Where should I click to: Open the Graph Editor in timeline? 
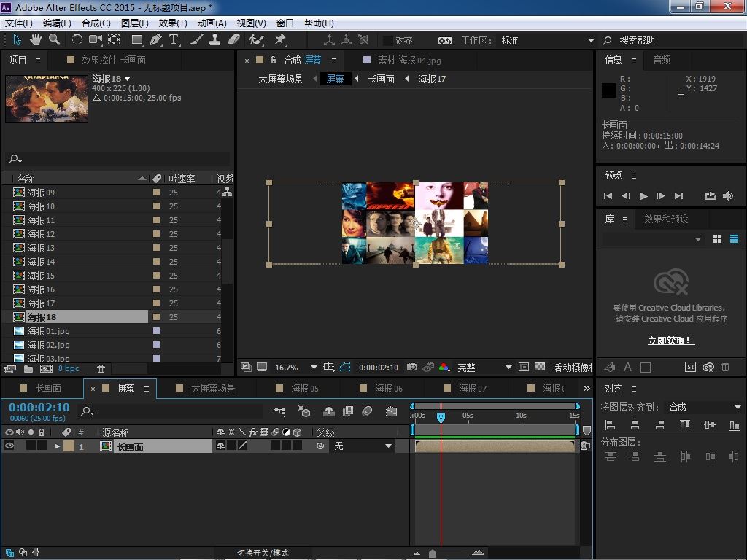391,411
